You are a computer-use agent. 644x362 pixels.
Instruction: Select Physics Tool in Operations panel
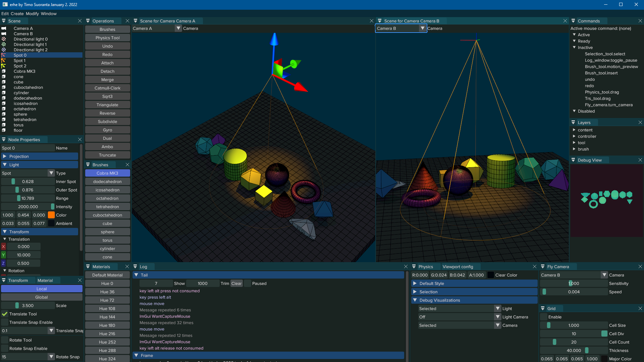tap(107, 38)
